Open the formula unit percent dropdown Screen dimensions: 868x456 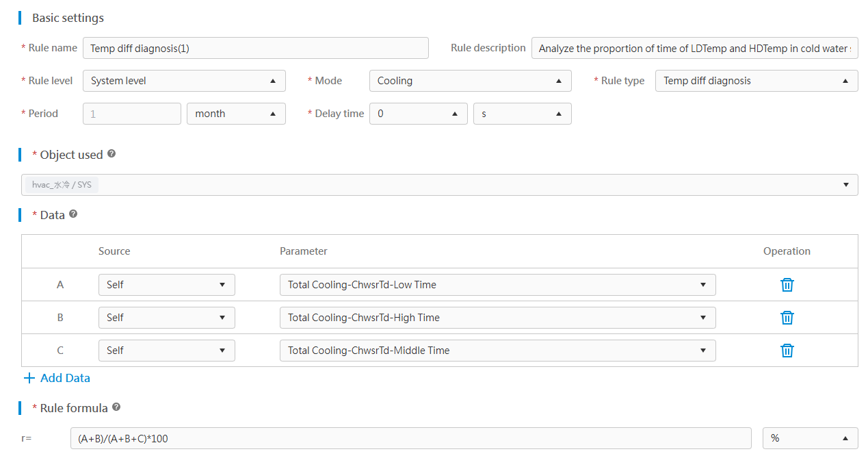tap(810, 438)
